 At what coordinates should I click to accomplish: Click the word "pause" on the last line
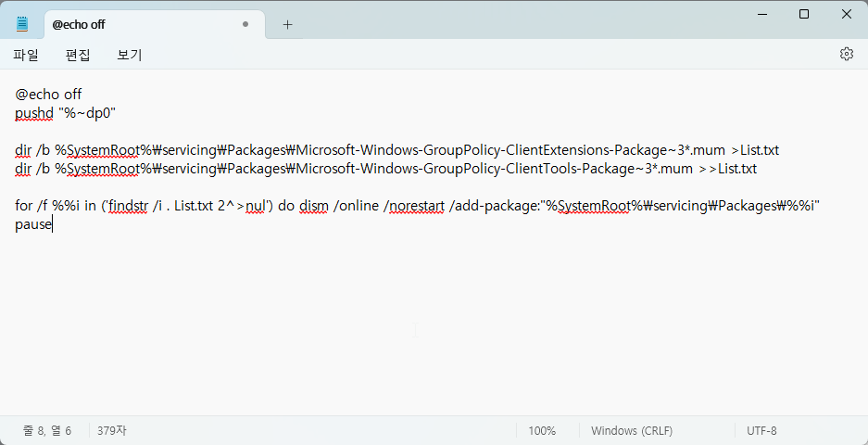click(32, 225)
